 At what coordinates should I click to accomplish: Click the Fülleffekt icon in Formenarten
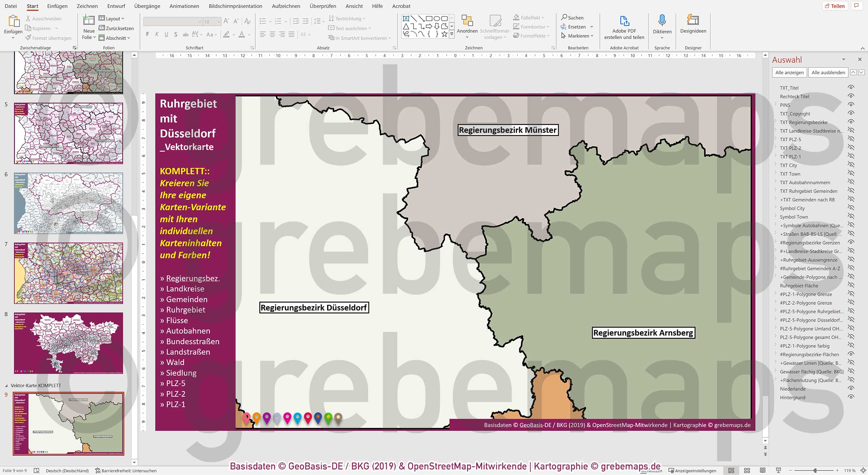click(516, 17)
